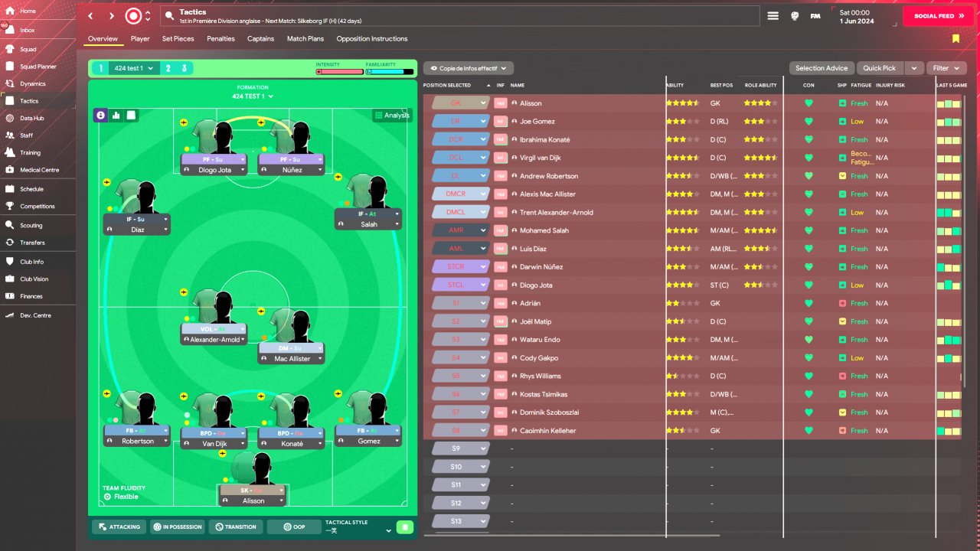Open In Possession instructions
Viewport: 980px width, 551px height.
(178, 527)
